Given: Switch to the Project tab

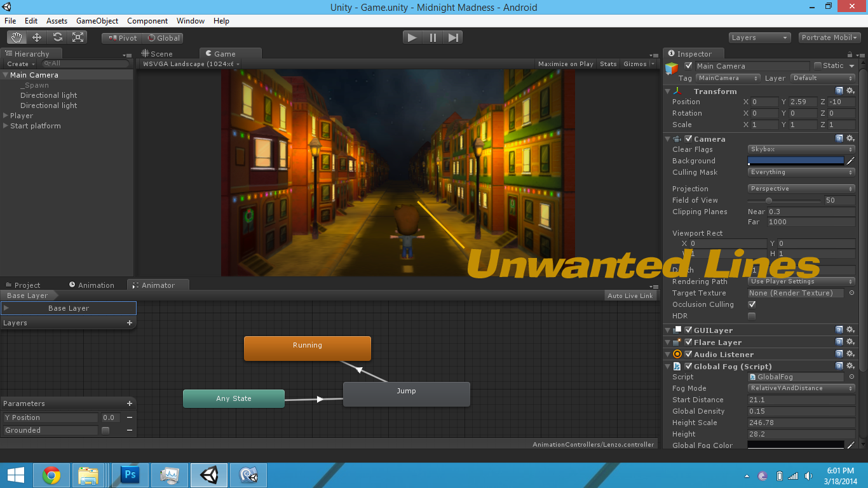Looking at the screenshot, I should (x=22, y=285).
